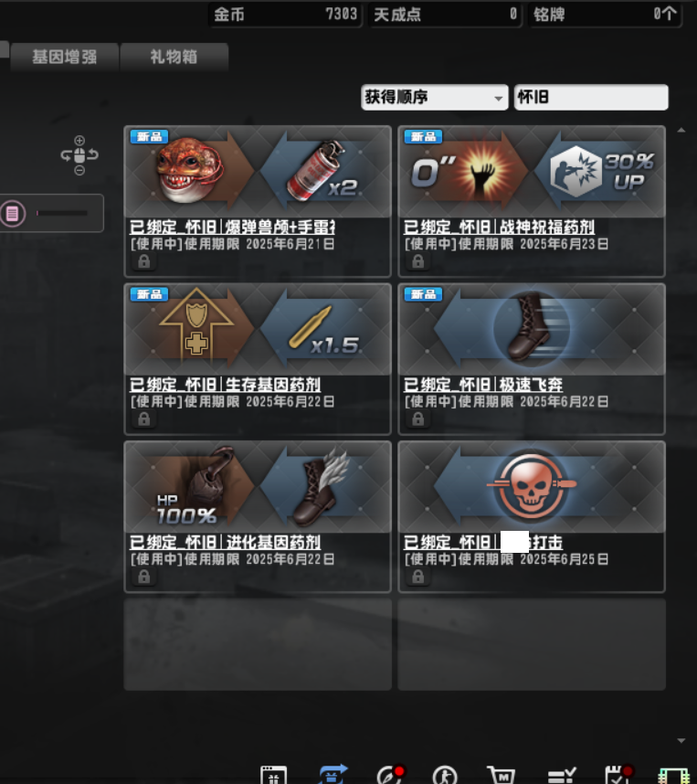Select the 极速飞奔 boot item card
The width and height of the screenshot is (697, 784).
click(532, 359)
